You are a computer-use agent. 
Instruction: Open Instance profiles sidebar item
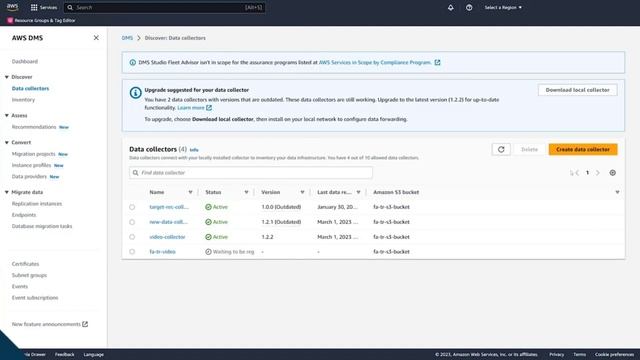click(31, 165)
